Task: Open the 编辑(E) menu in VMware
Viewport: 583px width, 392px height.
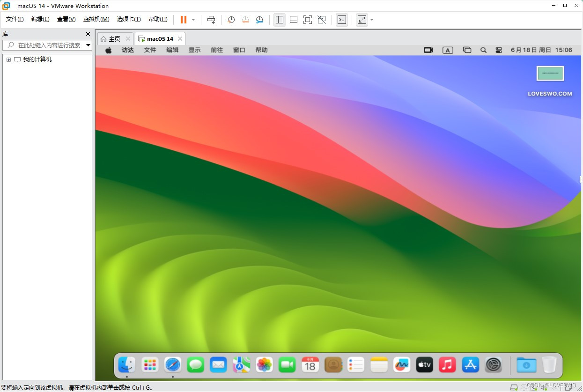Action: click(x=40, y=19)
